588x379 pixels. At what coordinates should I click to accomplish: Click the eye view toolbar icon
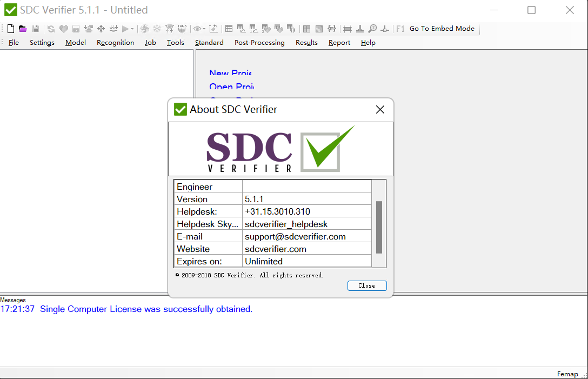pos(197,29)
